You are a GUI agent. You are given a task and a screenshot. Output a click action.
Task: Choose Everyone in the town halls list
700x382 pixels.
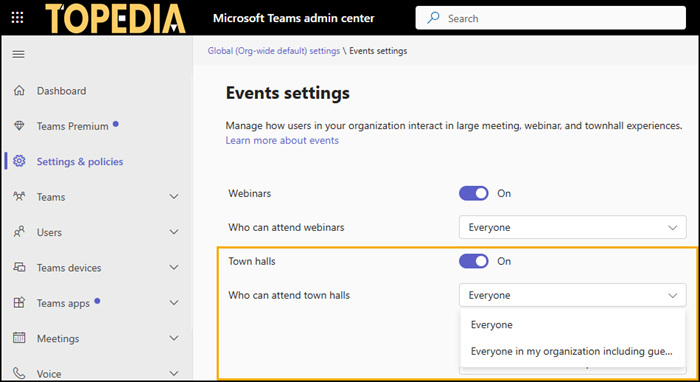573,324
